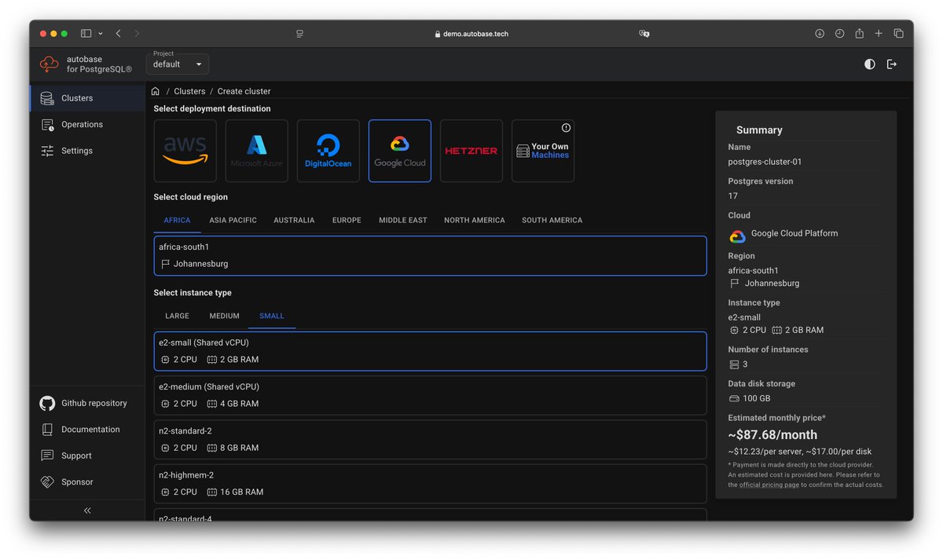This screenshot has height=560, width=943.
Task: Choose e2-small shared vCPU instance
Action: coord(430,351)
